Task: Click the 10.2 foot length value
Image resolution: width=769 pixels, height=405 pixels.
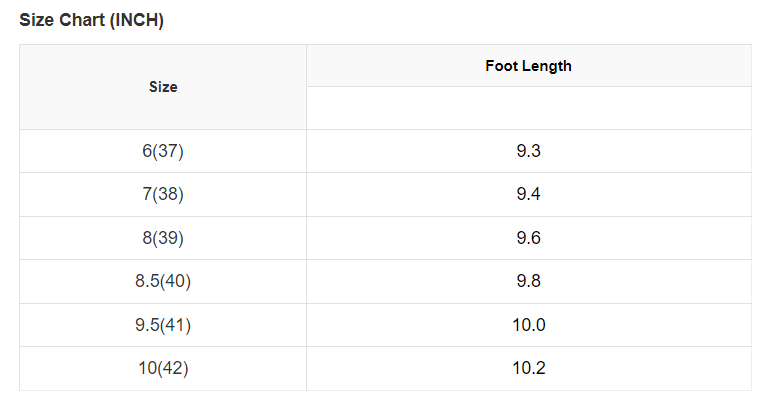Action: click(x=528, y=368)
